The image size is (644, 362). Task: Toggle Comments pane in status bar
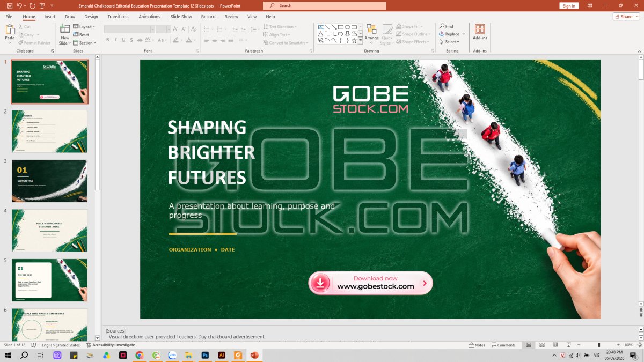504,345
